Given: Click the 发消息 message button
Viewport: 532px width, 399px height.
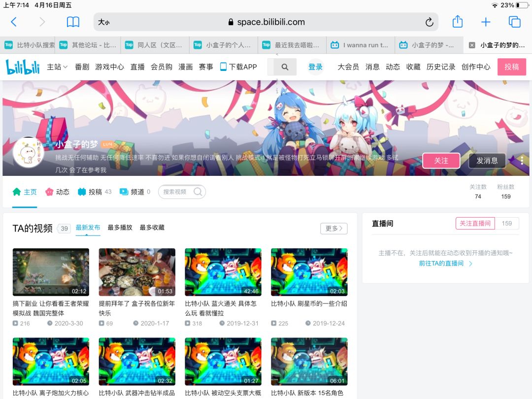Looking at the screenshot, I should click(x=487, y=161).
